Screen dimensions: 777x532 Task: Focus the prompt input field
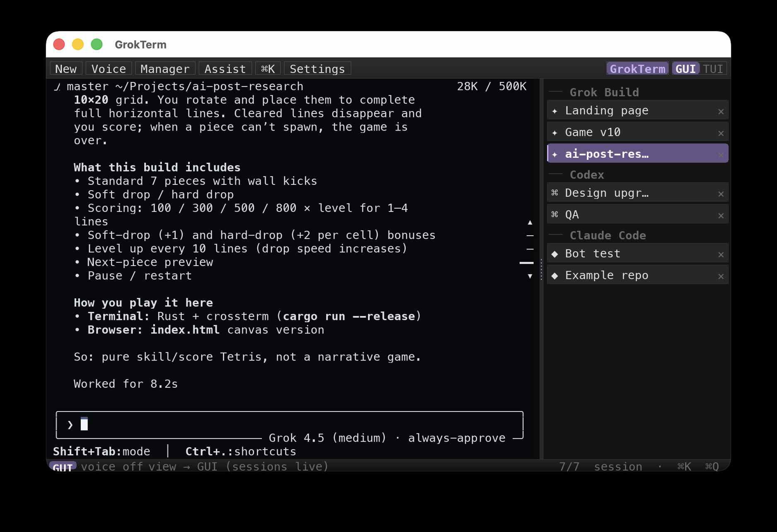click(x=290, y=424)
